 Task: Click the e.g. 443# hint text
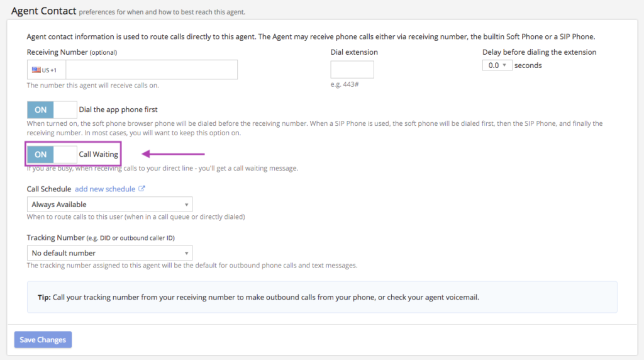(344, 84)
